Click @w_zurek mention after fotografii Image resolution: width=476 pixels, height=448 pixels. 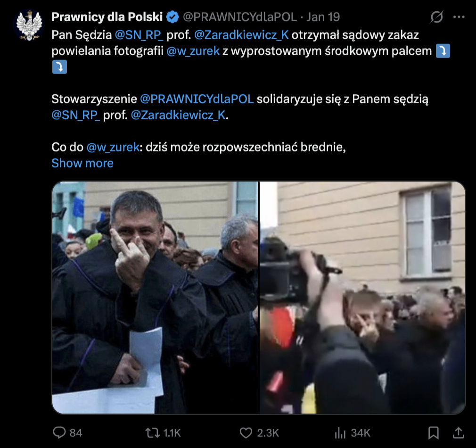tap(193, 51)
